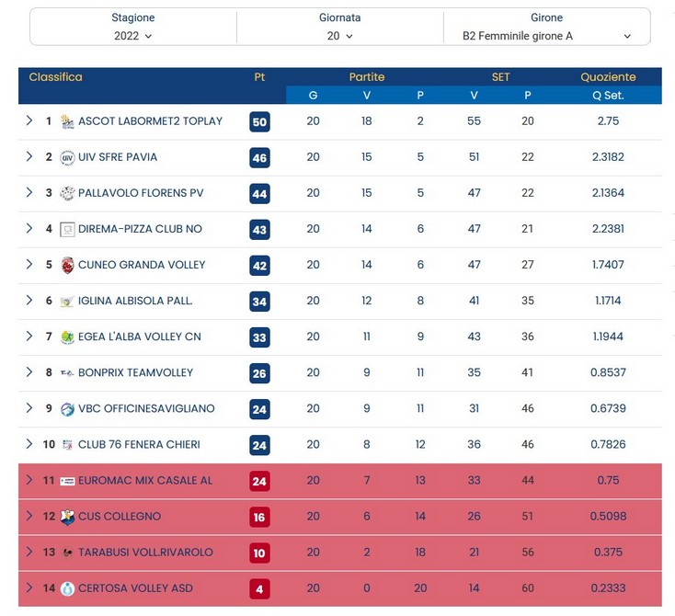Expand the Euromac Mix Casale AL row
Image resolution: width=675 pixels, height=616 pixels.
point(29,480)
